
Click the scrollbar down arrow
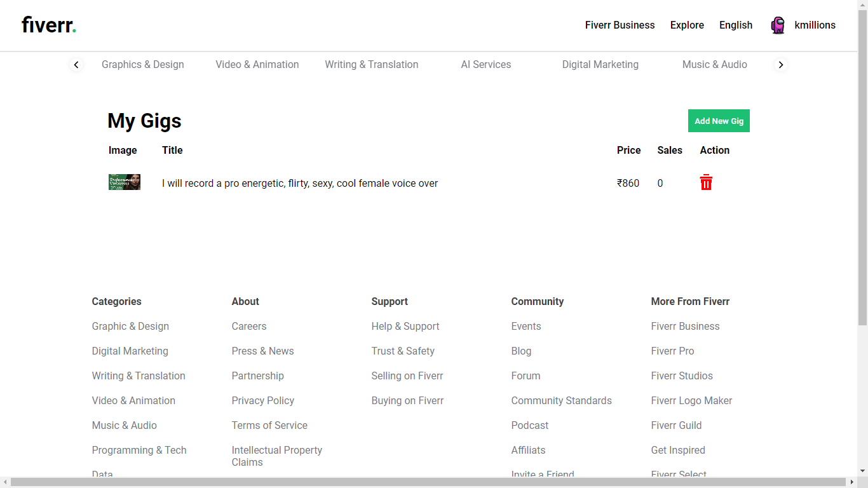click(x=862, y=471)
